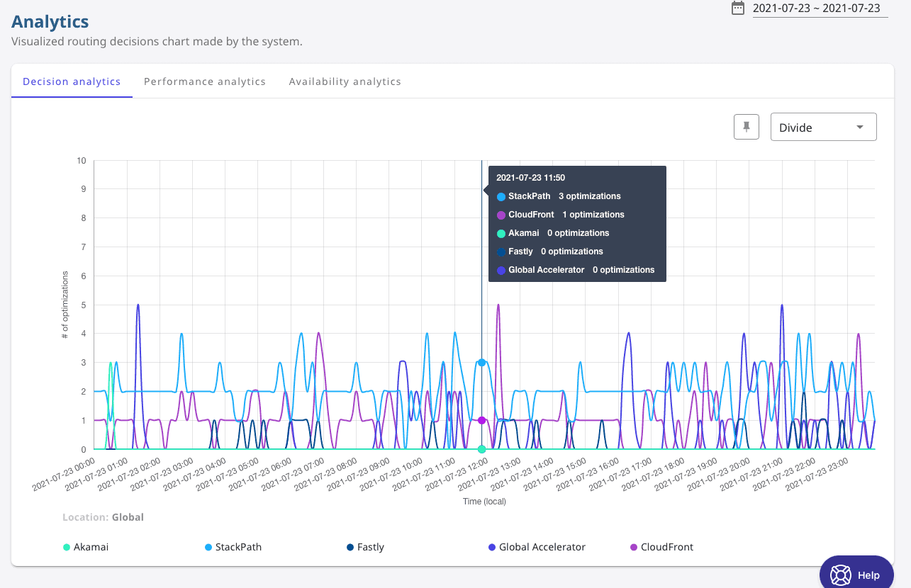
Task: Click the Time (local) axis label
Action: (x=484, y=502)
